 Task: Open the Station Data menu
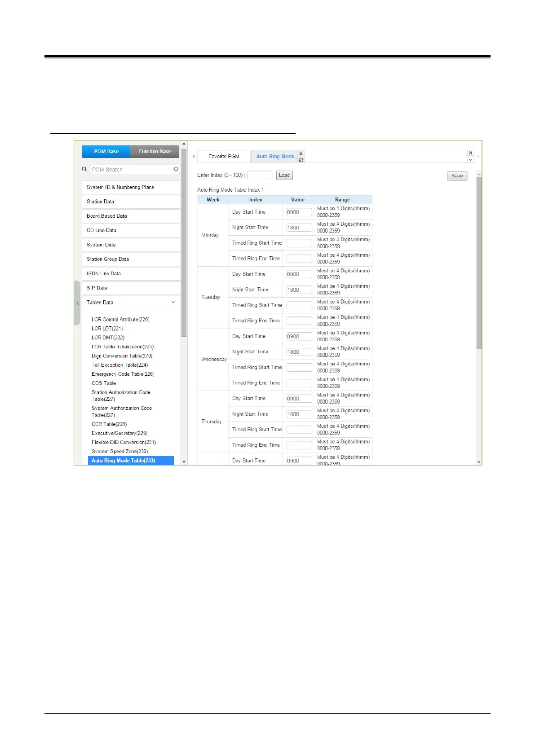pyautogui.click(x=131, y=202)
